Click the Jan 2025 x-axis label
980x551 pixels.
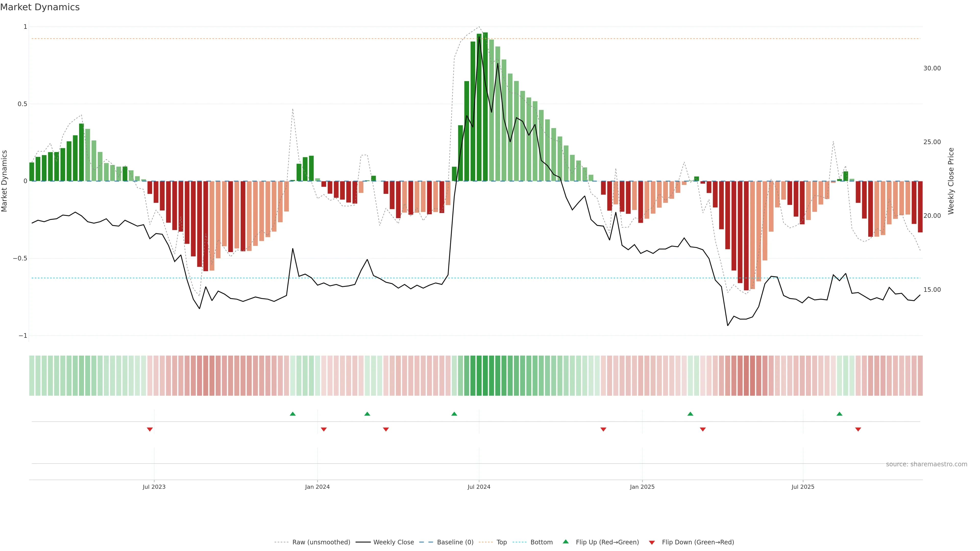tap(642, 487)
